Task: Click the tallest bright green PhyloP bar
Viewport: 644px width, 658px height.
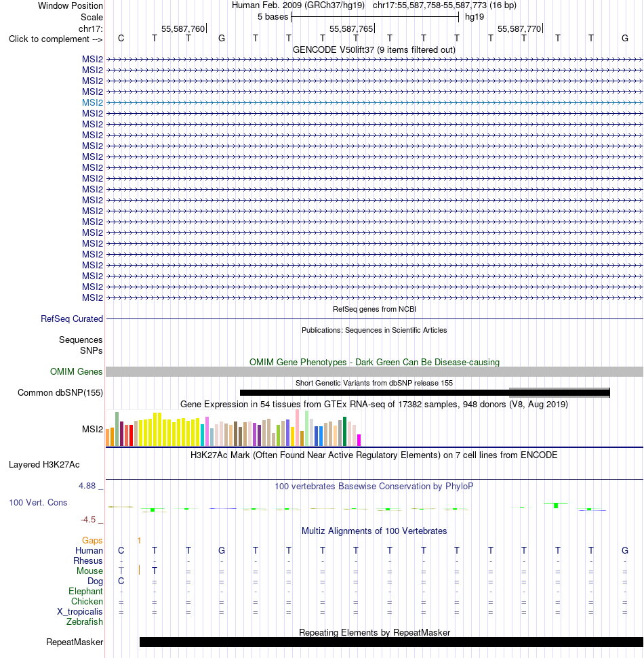Action: point(556,506)
